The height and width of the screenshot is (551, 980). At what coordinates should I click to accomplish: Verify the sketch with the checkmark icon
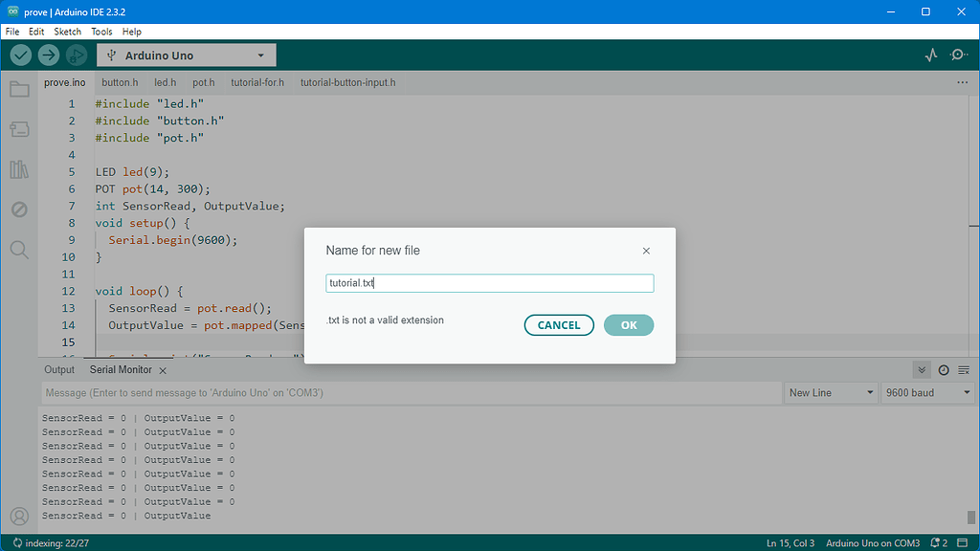pyautogui.click(x=20, y=55)
